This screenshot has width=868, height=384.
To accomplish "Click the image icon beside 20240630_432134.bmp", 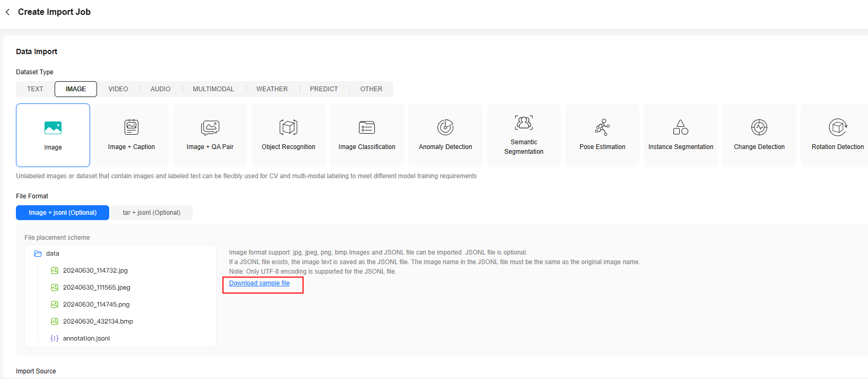I will click(x=55, y=321).
